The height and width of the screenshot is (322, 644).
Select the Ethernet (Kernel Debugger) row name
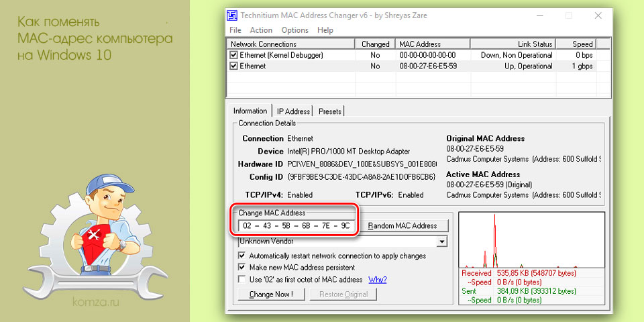(281, 55)
